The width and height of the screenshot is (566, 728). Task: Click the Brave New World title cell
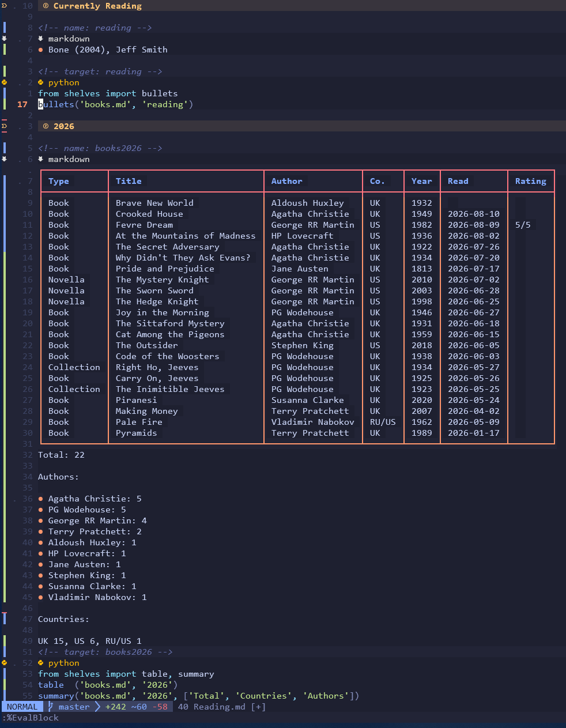(x=154, y=203)
